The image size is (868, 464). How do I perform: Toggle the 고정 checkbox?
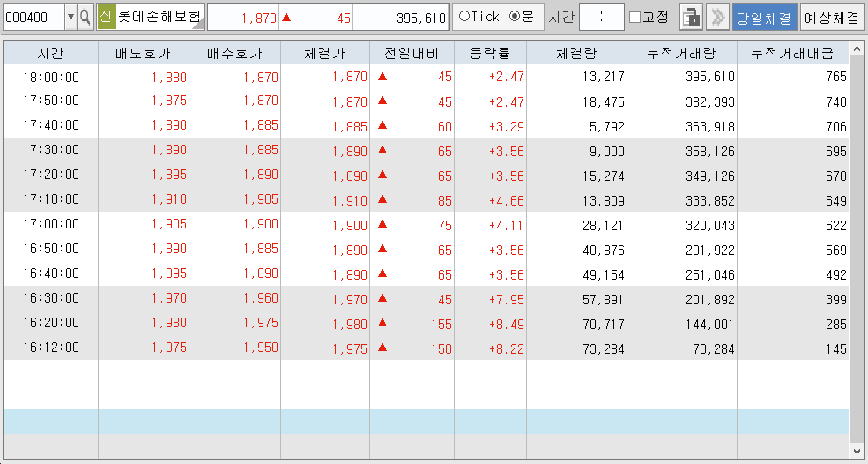pyautogui.click(x=634, y=17)
